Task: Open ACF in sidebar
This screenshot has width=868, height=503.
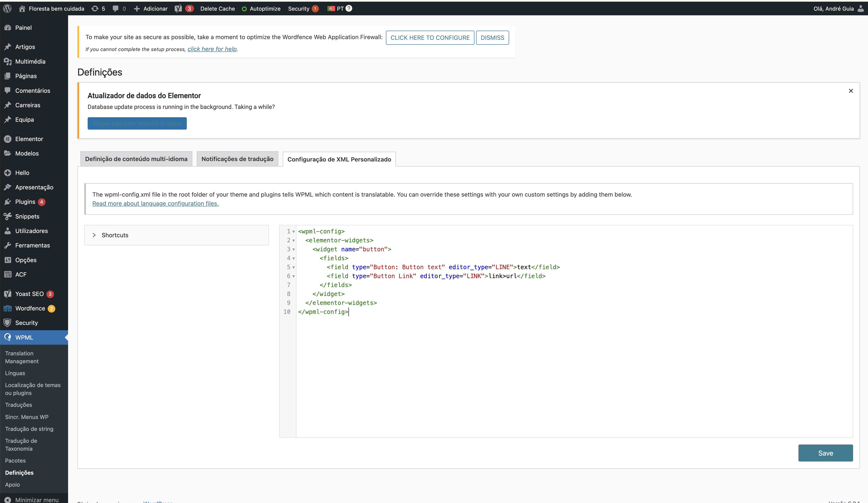Action: [21, 274]
